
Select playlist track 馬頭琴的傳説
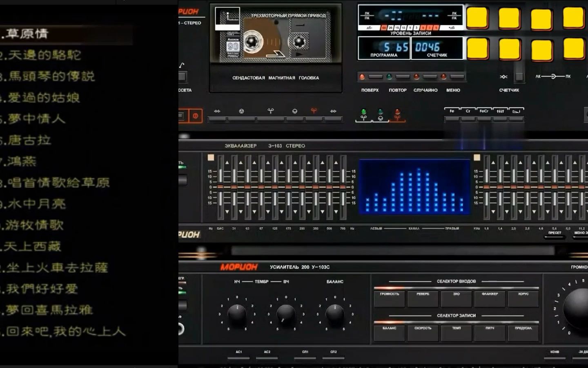pyautogui.click(x=51, y=76)
